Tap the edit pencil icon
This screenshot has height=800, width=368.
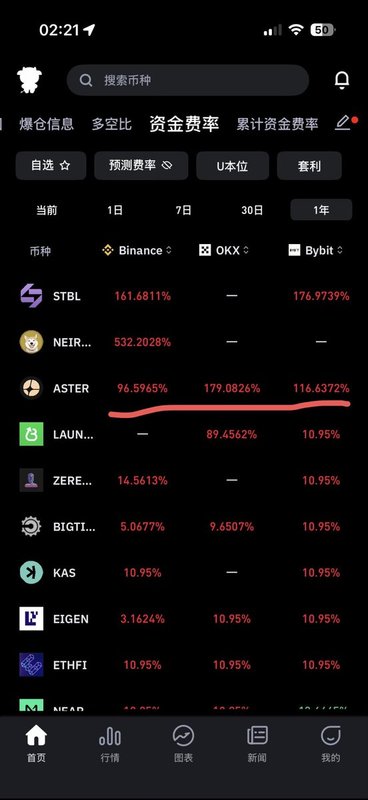pos(342,122)
